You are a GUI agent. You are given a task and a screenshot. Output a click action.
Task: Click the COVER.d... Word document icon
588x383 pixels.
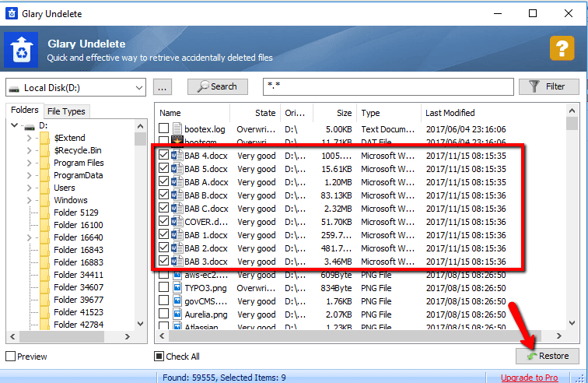tap(177, 222)
